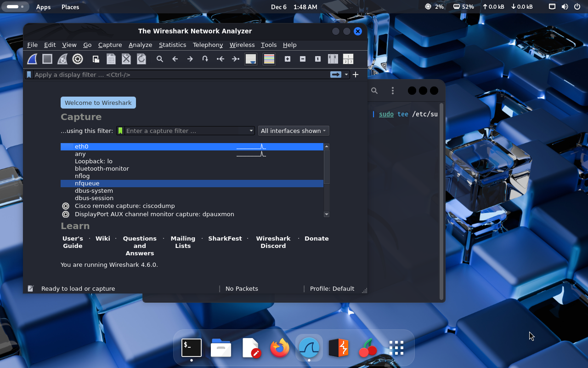This screenshot has width=588, height=368.
Task: Toggle packet list colorization
Action: (269, 59)
